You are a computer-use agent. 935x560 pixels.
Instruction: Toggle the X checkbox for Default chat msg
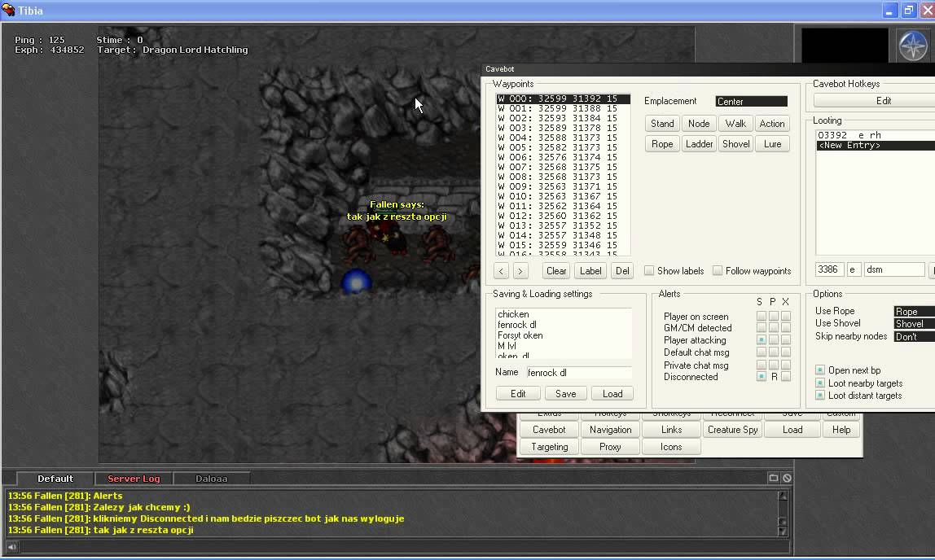click(786, 352)
